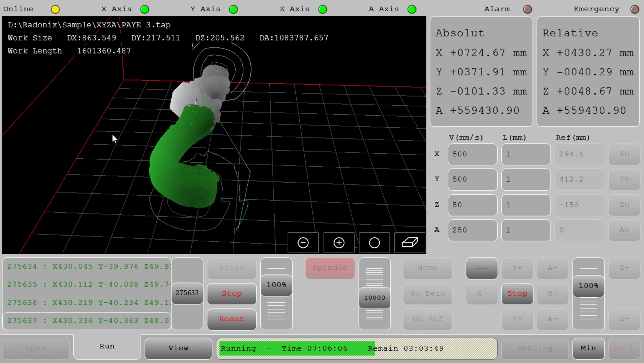
Task: Click the Z Axis green indicator
Action: point(323,9)
